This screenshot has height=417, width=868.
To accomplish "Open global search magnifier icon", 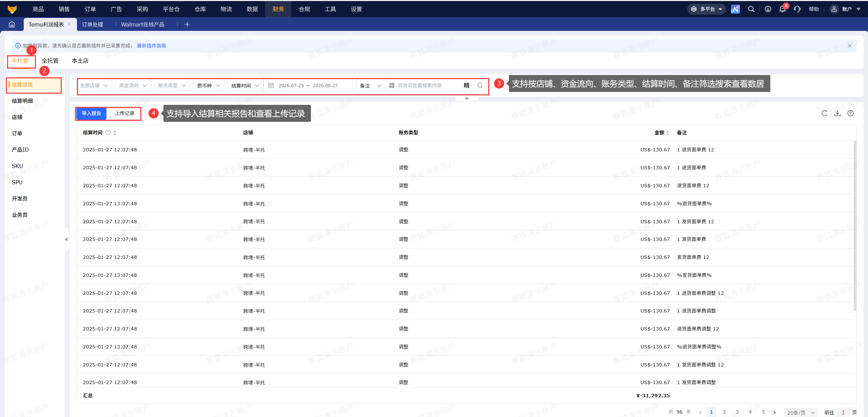I will click(751, 9).
